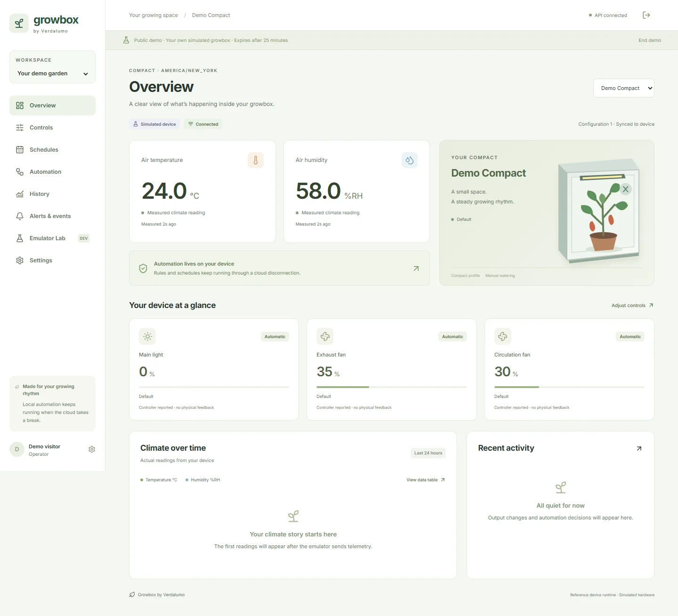This screenshot has width=678, height=616.
Task: Click the logout icon in top bar
Action: tap(646, 15)
